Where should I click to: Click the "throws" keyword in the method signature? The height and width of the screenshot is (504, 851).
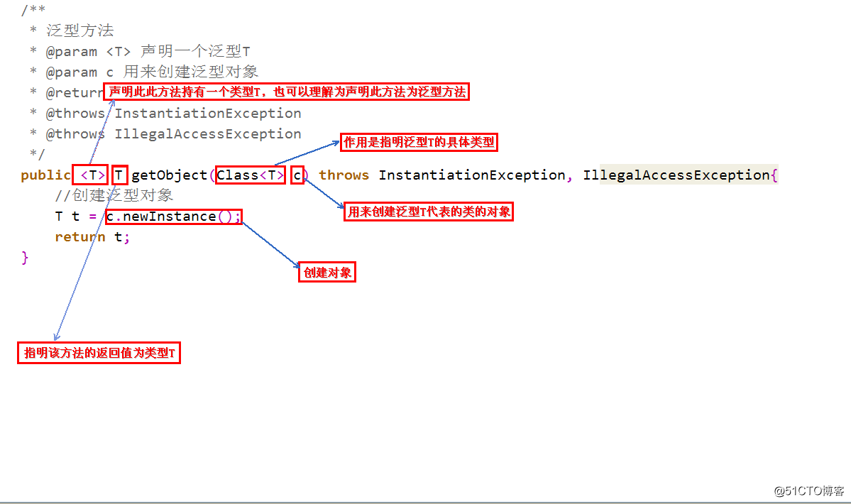[x=344, y=175]
